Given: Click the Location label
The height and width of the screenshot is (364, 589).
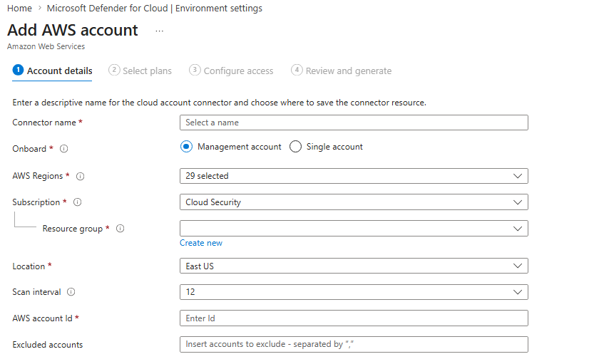Looking at the screenshot, I should (x=29, y=266).
